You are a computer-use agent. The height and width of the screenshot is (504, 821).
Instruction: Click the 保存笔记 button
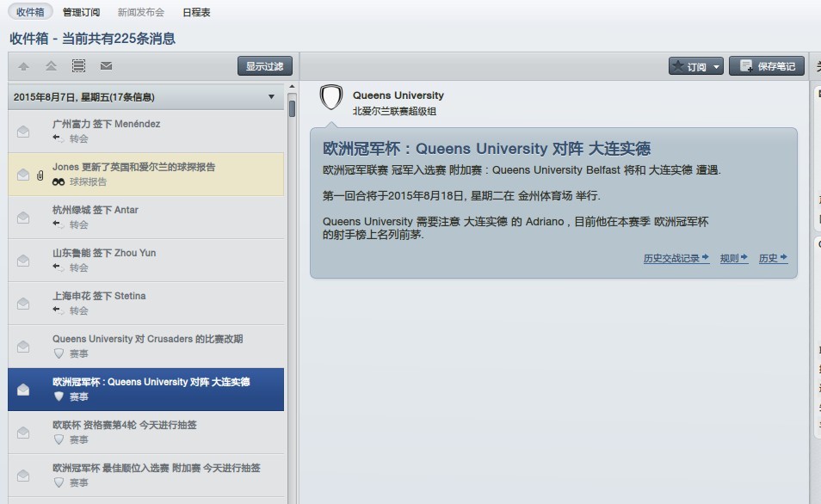coord(767,66)
